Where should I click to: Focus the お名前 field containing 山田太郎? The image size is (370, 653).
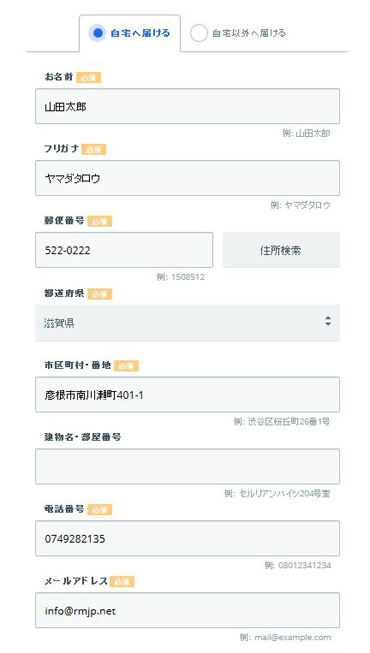[188, 106]
